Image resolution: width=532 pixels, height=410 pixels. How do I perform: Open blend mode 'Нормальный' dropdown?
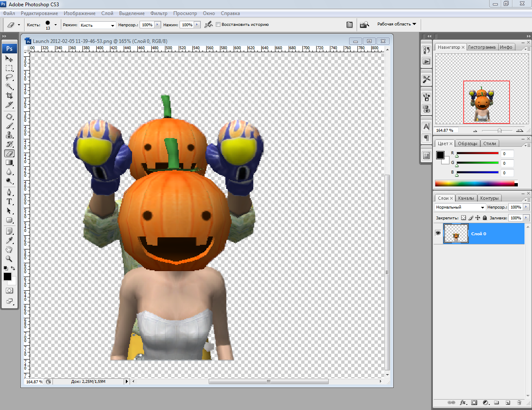460,207
